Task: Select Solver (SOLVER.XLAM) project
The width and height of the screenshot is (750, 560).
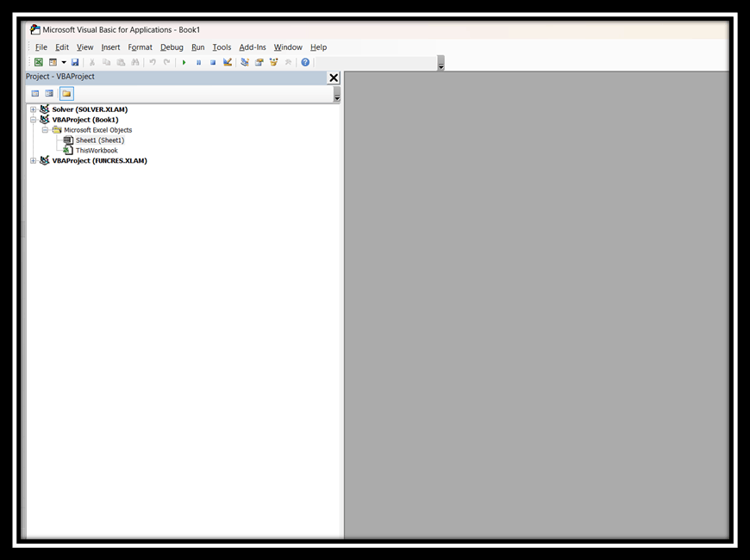Action: click(x=90, y=109)
